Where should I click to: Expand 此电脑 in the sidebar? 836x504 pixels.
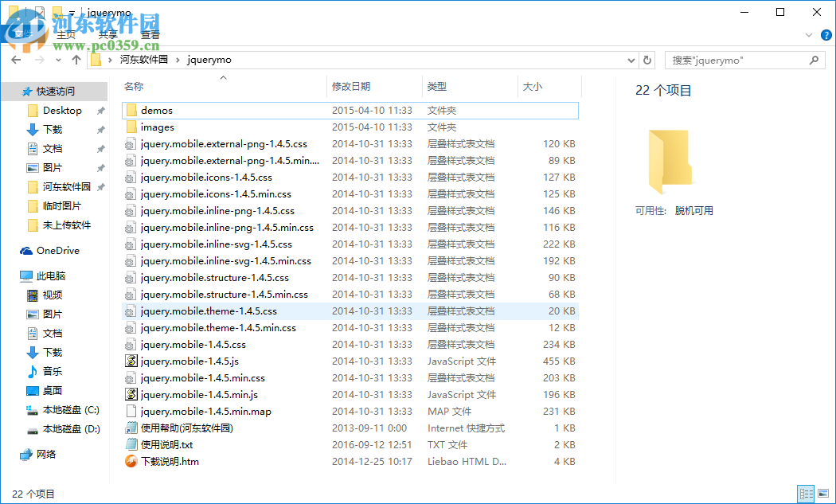(x=14, y=275)
